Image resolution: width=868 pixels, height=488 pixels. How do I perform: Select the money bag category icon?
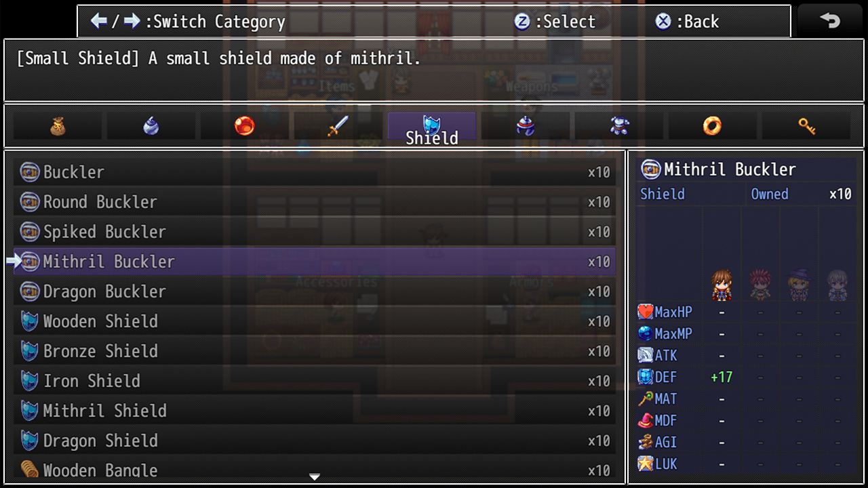pos(58,126)
